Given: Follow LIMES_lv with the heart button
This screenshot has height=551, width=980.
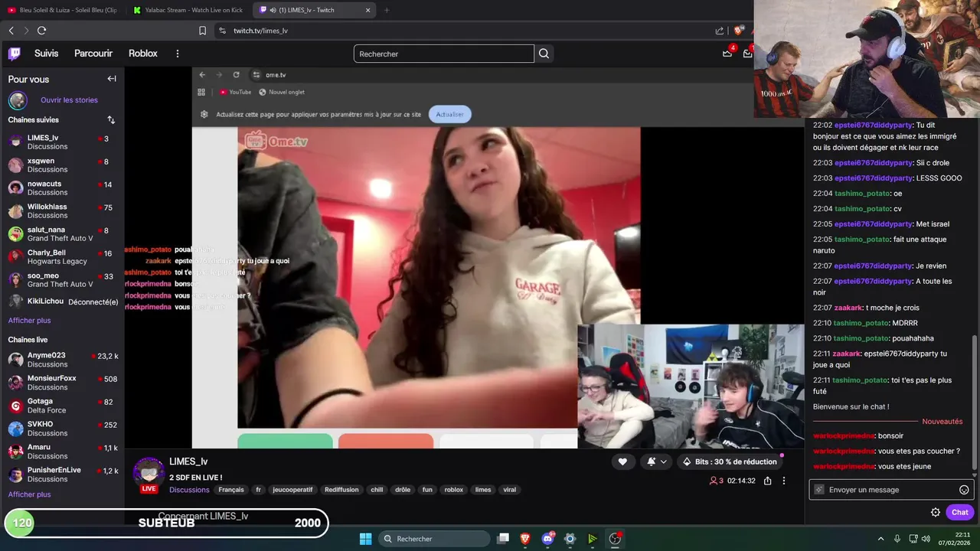Looking at the screenshot, I should point(622,461).
